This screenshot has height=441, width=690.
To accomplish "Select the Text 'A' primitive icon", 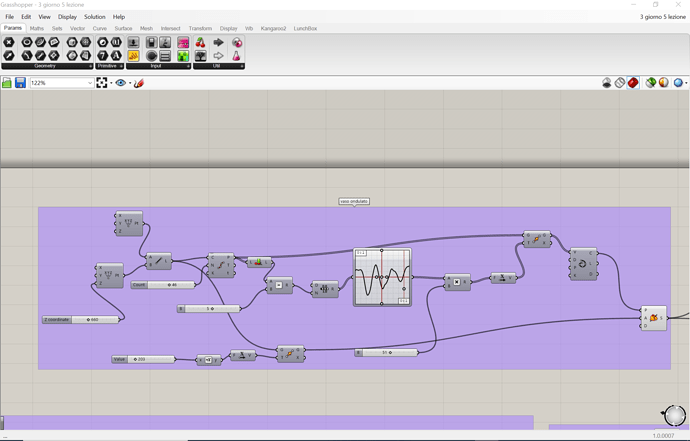I will tap(116, 56).
